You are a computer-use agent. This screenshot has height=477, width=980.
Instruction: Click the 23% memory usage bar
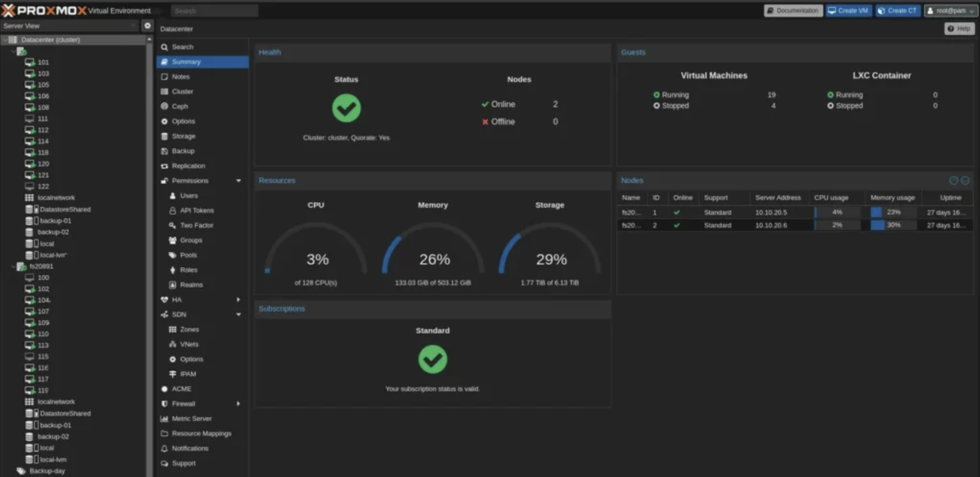[893, 212]
